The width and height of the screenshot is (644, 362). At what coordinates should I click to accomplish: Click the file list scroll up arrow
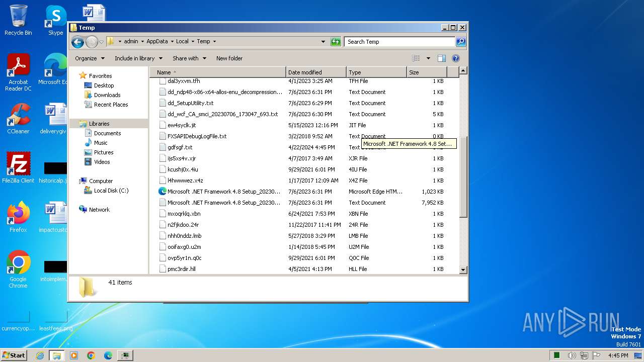(x=463, y=71)
